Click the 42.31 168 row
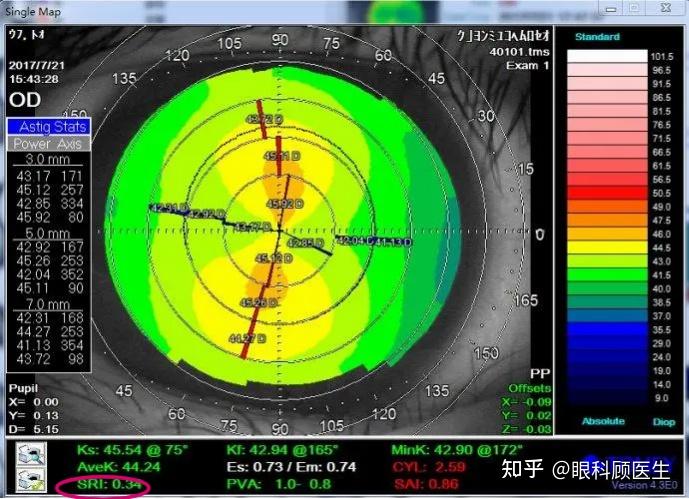 (x=50, y=318)
